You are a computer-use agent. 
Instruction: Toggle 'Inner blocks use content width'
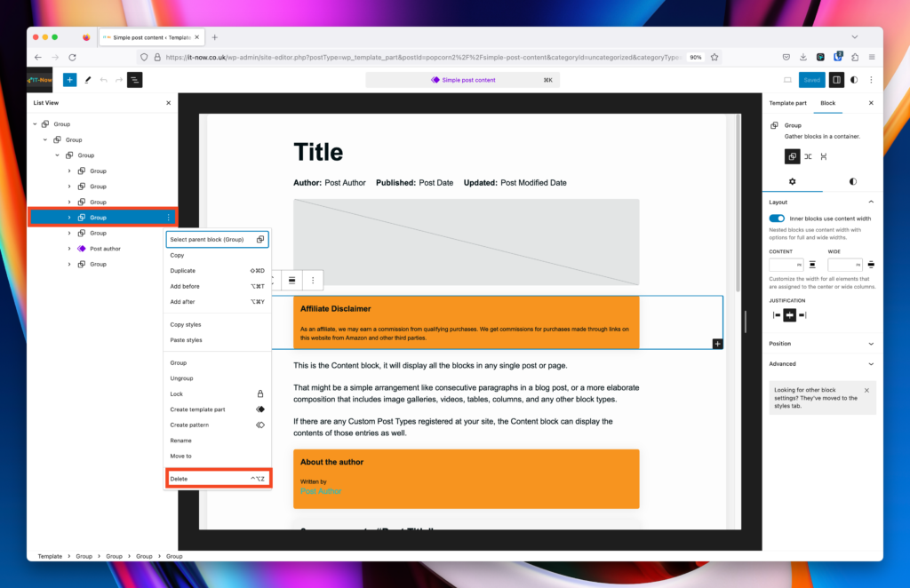tap(777, 219)
